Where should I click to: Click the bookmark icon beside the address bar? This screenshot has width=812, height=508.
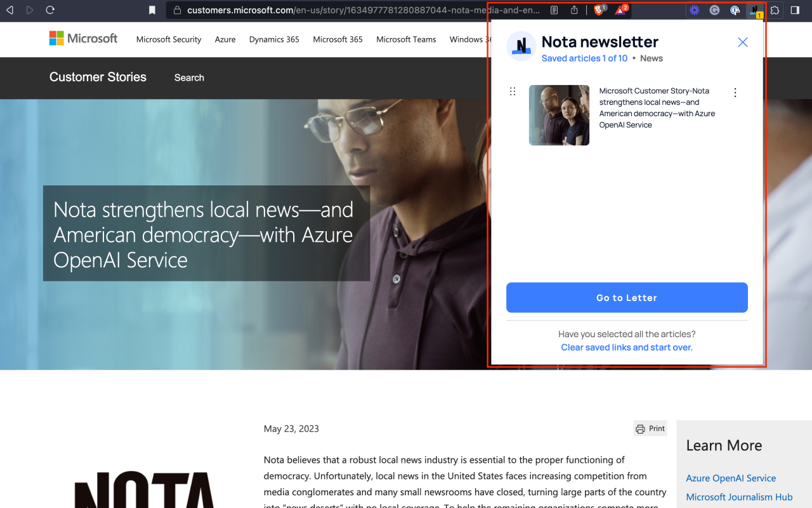pos(152,10)
